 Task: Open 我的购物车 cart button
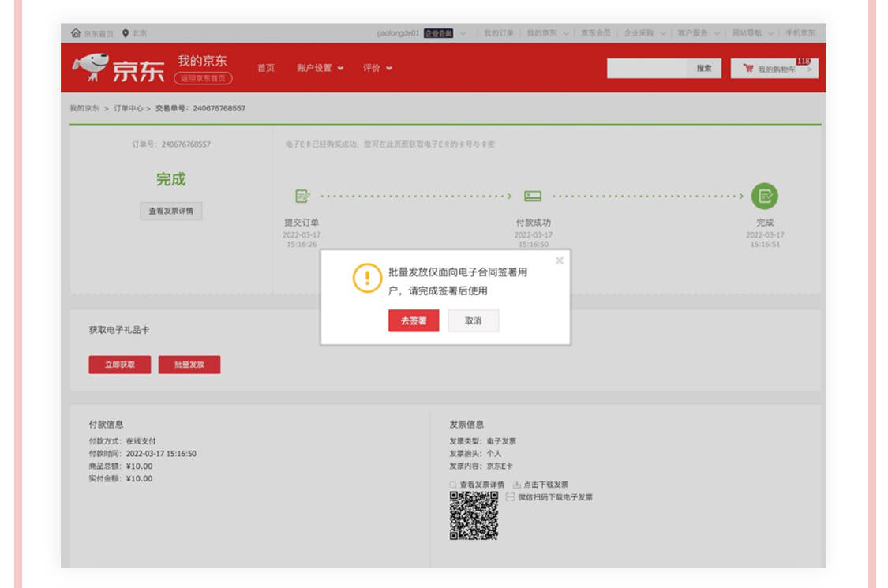(774, 69)
